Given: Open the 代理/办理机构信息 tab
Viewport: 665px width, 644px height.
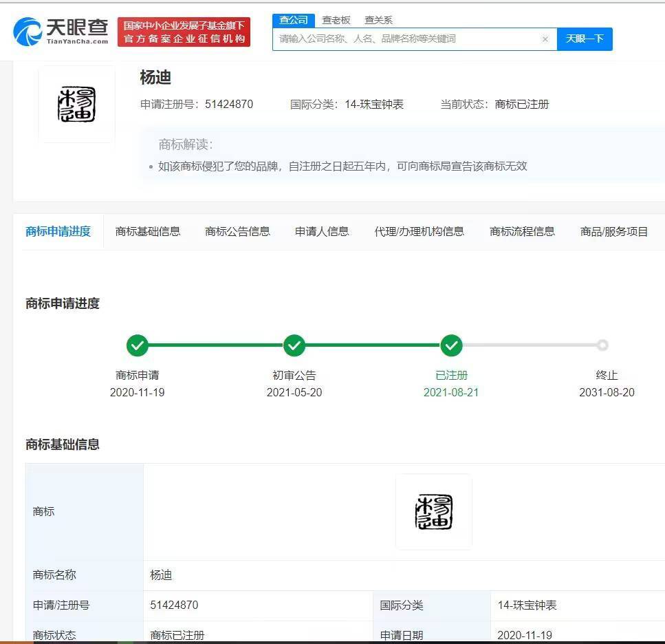Looking at the screenshot, I should 419,231.
